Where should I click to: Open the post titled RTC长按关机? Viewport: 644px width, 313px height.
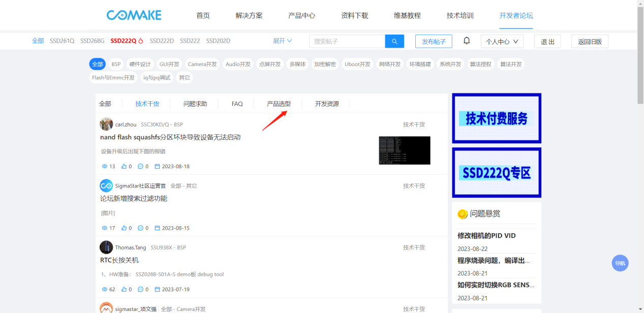point(119,260)
